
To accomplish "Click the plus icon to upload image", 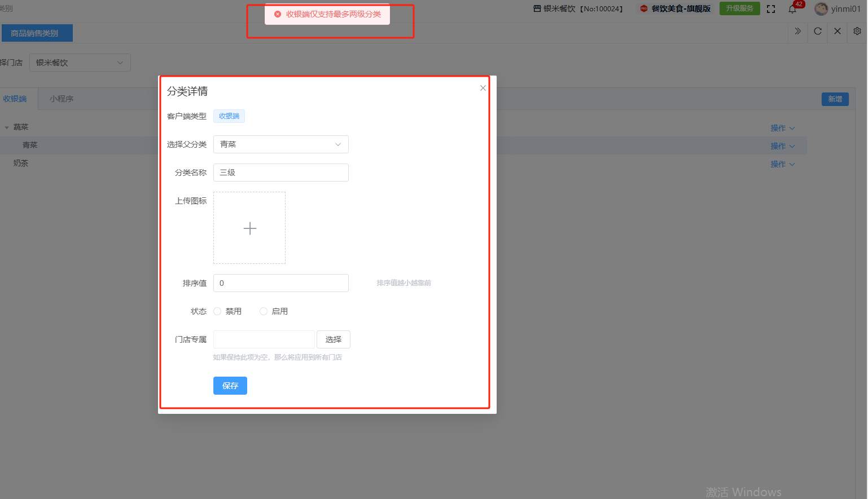I will coord(249,228).
